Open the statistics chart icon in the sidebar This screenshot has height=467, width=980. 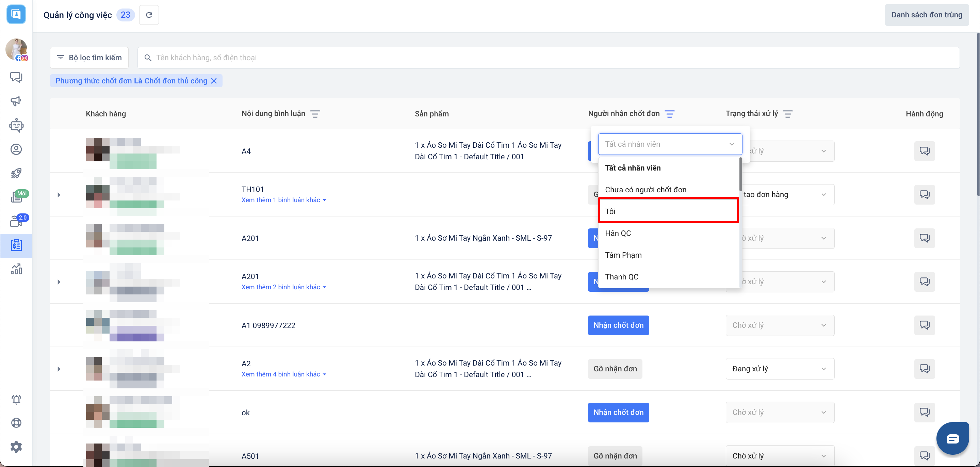16,269
